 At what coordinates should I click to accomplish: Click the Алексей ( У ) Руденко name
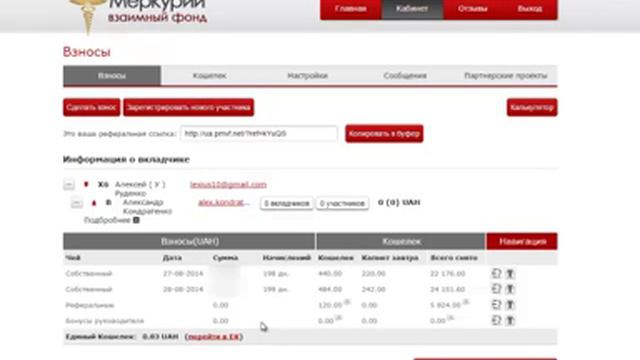coord(140,189)
